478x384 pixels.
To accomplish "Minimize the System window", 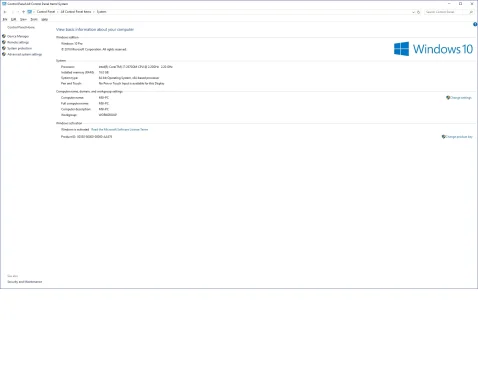I will pyautogui.click(x=449, y=4).
